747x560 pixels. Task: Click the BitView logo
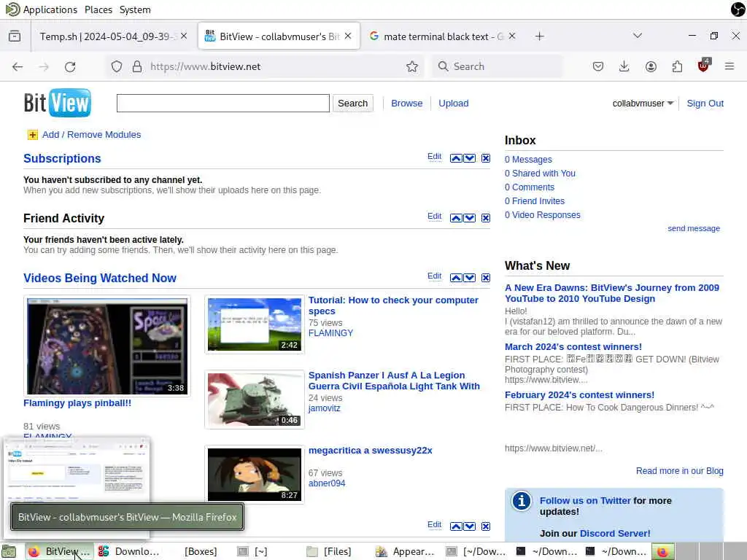click(57, 102)
